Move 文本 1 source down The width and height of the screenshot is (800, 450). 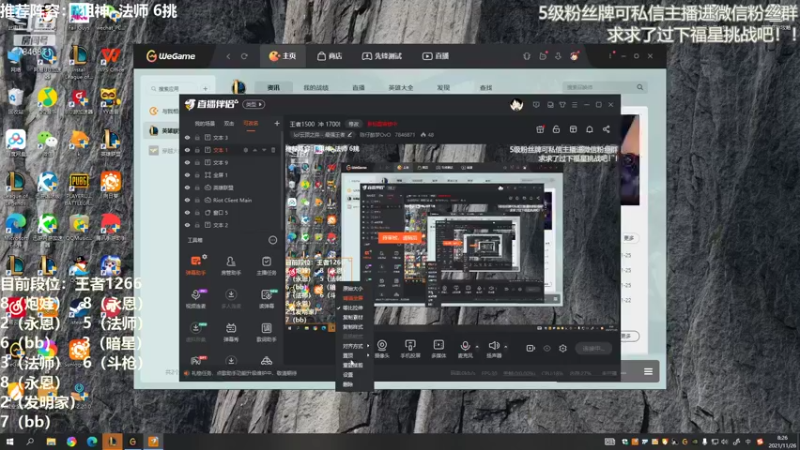point(264,150)
